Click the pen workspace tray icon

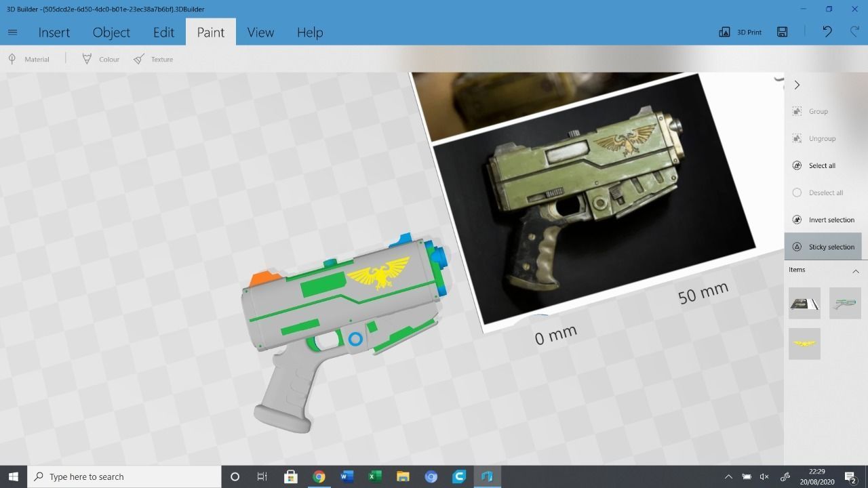(x=785, y=476)
